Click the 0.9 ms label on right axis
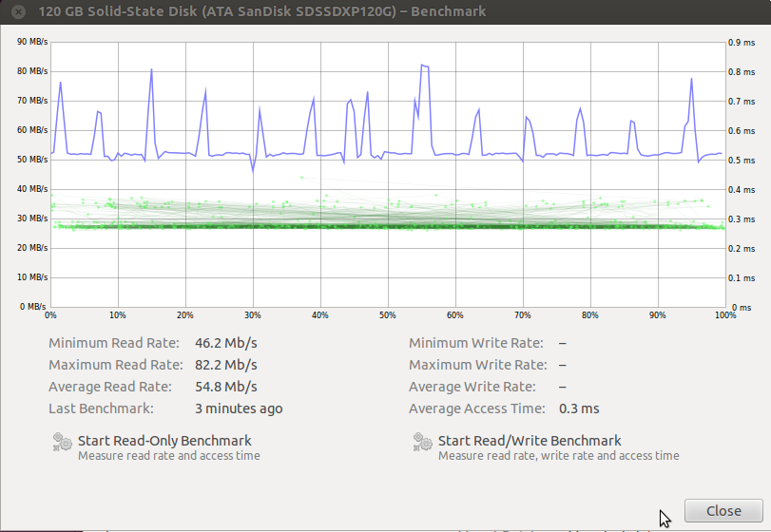Image resolution: width=771 pixels, height=532 pixels. [741, 42]
